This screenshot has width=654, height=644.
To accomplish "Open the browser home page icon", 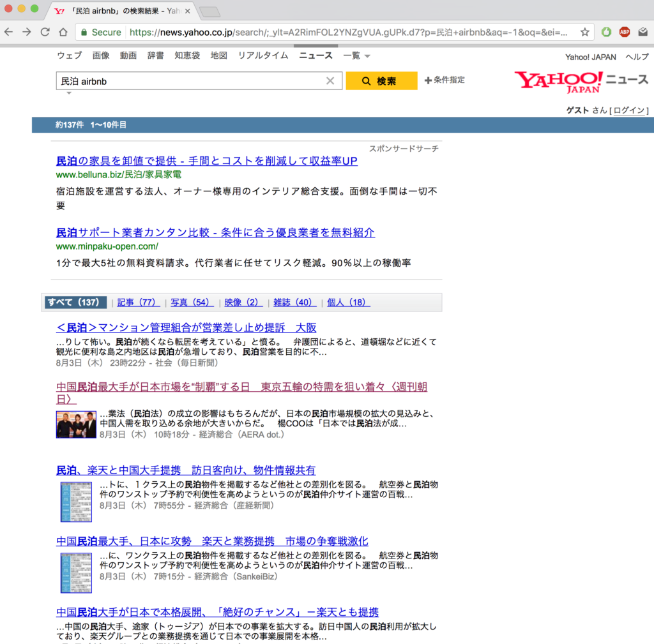I will coord(63,32).
